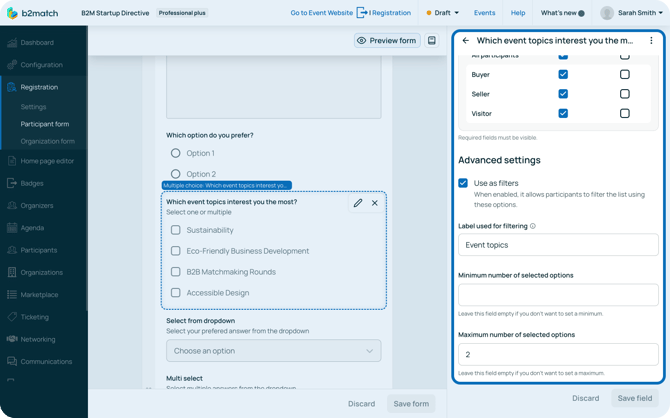
Task: Go to Organization form in sidebar
Action: click(x=47, y=141)
